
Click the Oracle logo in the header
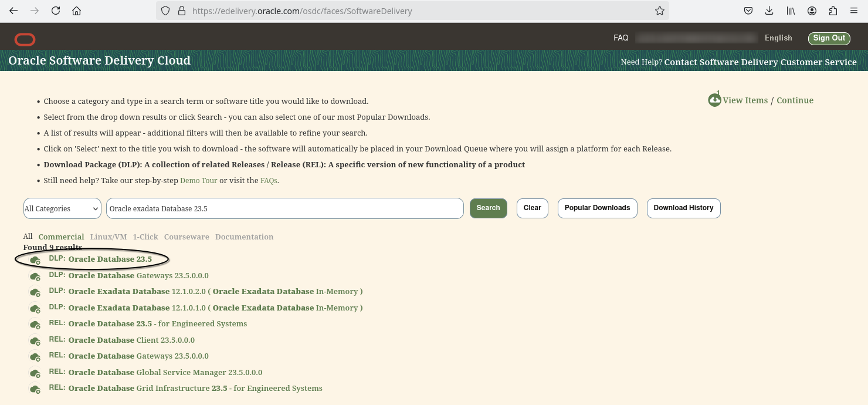(25, 39)
